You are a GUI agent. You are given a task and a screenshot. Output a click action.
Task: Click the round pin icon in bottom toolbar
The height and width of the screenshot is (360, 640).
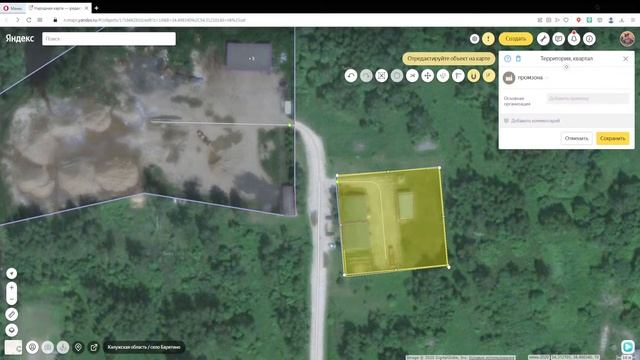tap(32, 347)
